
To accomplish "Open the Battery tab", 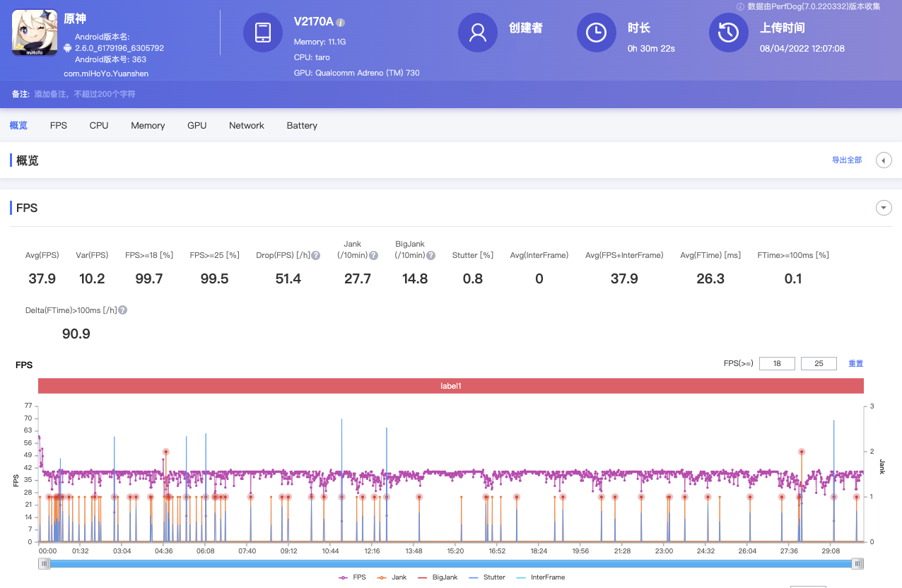I will point(302,125).
